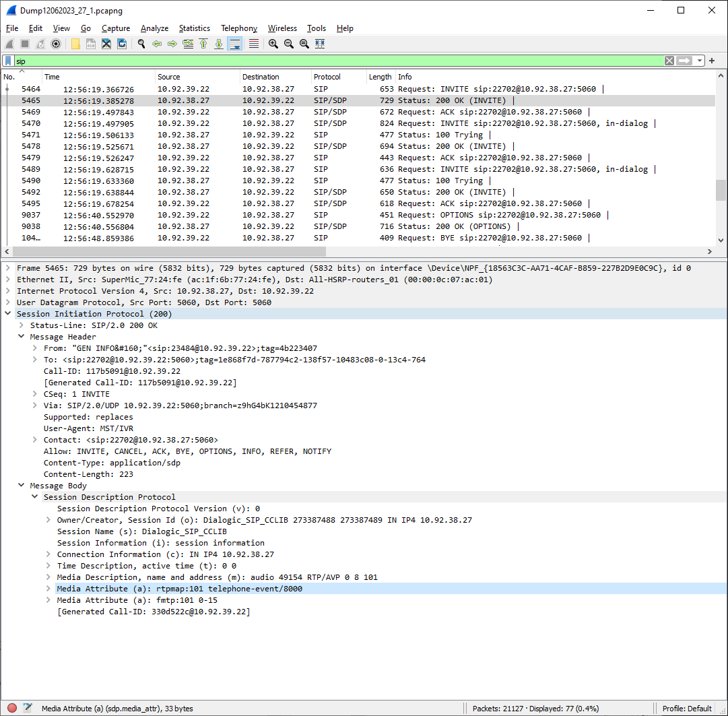Click Zoom in on packet text
728x716 pixels.
tap(273, 44)
